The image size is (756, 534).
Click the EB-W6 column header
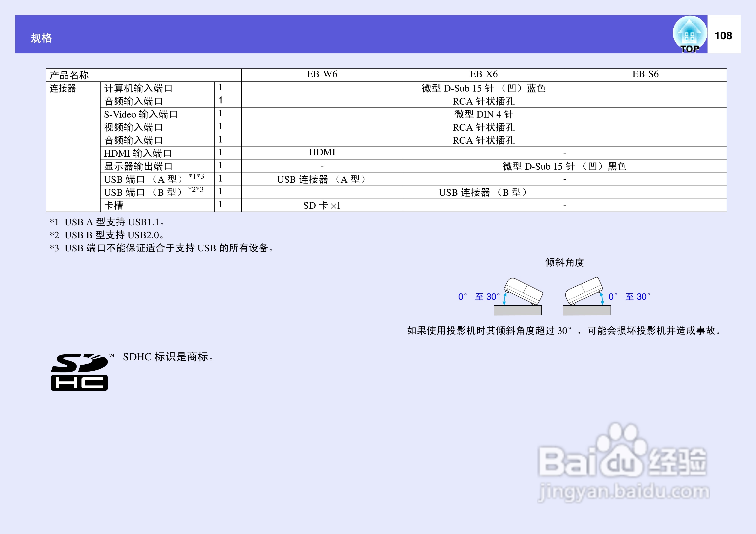pyautogui.click(x=322, y=74)
